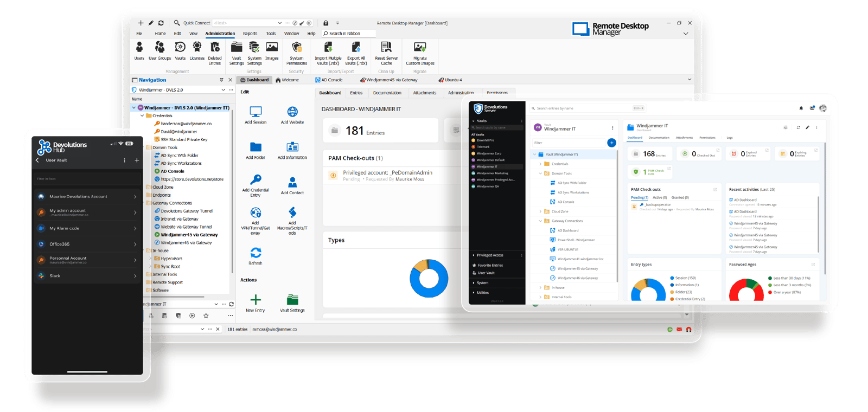Click Import Multiple Vaults (.rdx)
This screenshot has height=412, width=868.
(328, 53)
